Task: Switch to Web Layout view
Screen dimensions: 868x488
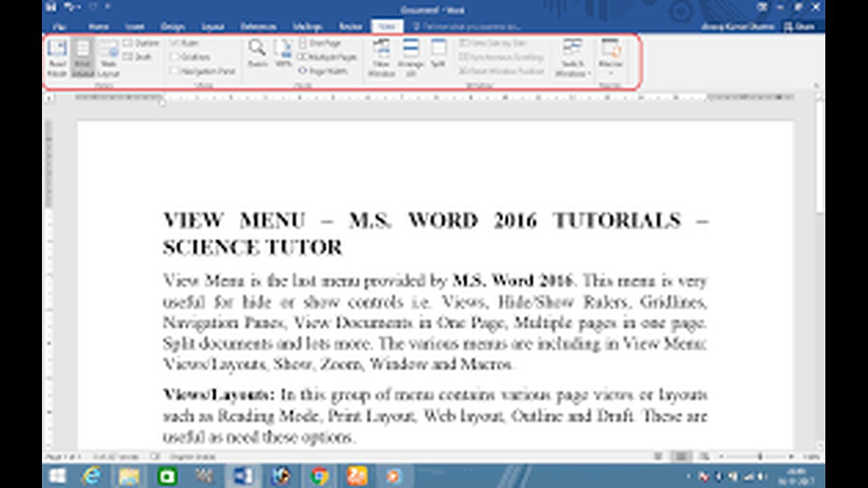Action: tap(108, 57)
